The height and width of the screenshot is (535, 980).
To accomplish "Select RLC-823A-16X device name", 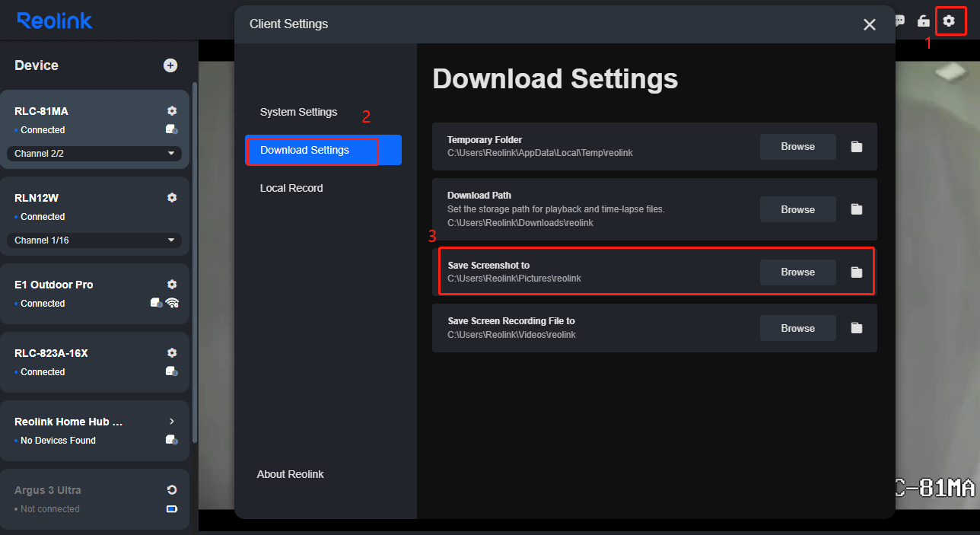I will [x=51, y=353].
